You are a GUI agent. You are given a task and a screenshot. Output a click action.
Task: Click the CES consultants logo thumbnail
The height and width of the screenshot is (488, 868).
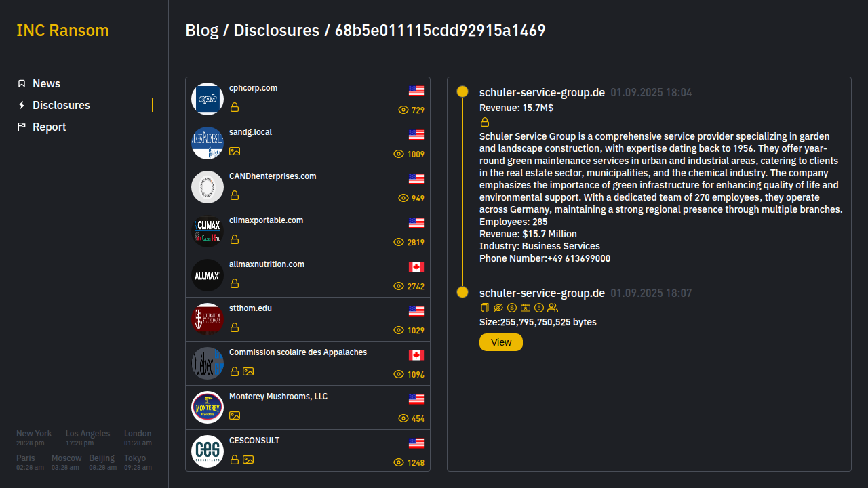pyautogui.click(x=208, y=451)
